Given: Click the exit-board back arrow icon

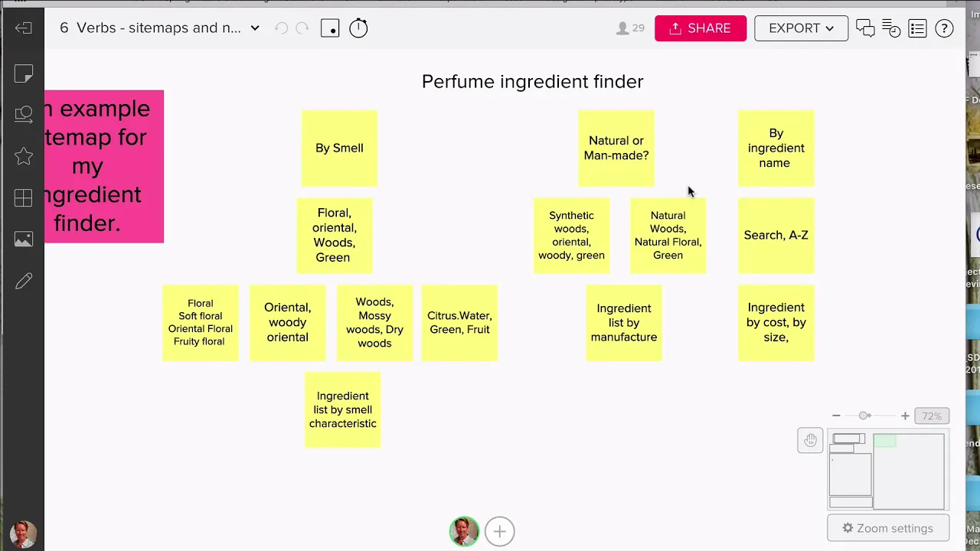Looking at the screenshot, I should click(23, 28).
